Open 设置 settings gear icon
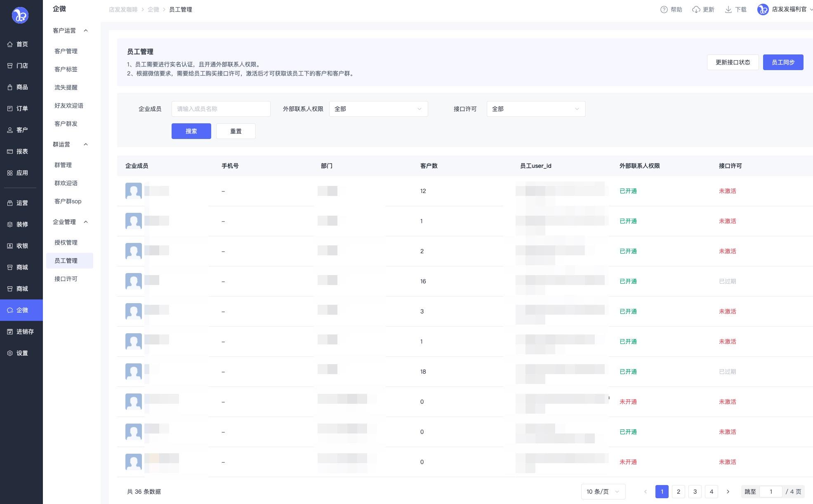This screenshot has width=813, height=504. (x=10, y=353)
